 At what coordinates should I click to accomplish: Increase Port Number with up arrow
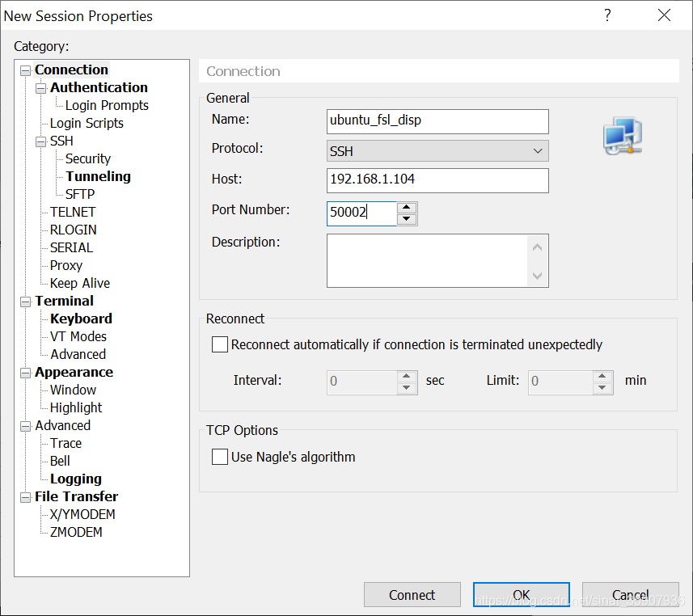coord(407,207)
